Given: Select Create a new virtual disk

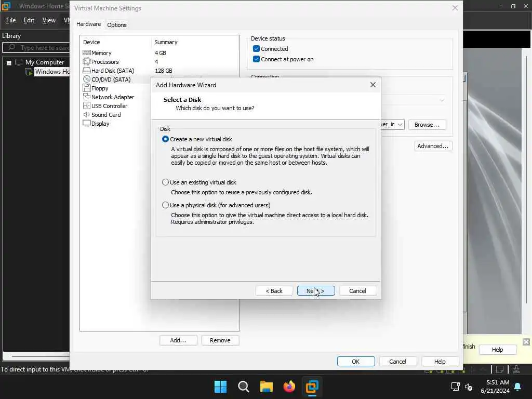Looking at the screenshot, I should click(x=165, y=139).
